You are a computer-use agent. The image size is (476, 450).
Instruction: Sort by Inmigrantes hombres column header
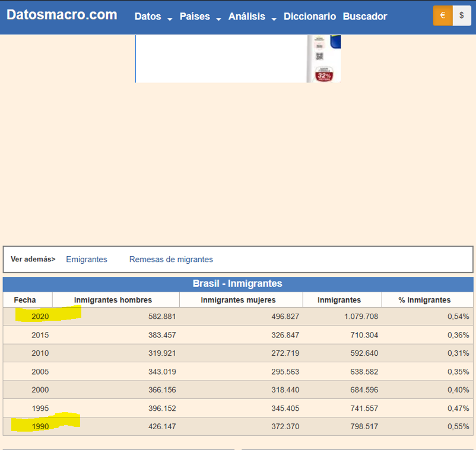pos(113,300)
